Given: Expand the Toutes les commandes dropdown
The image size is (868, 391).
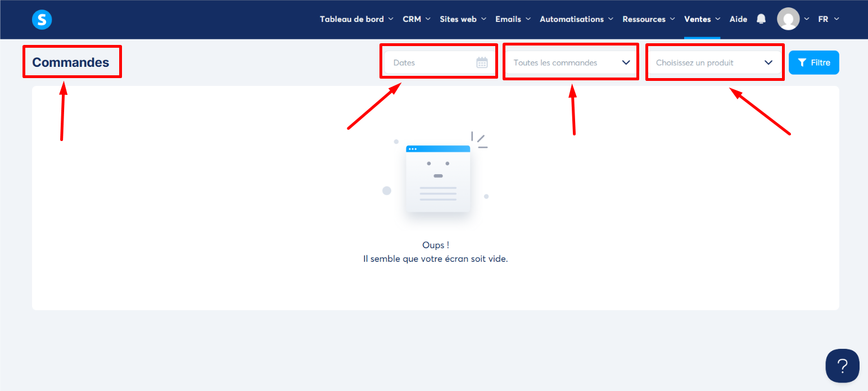Looking at the screenshot, I should click(x=571, y=62).
